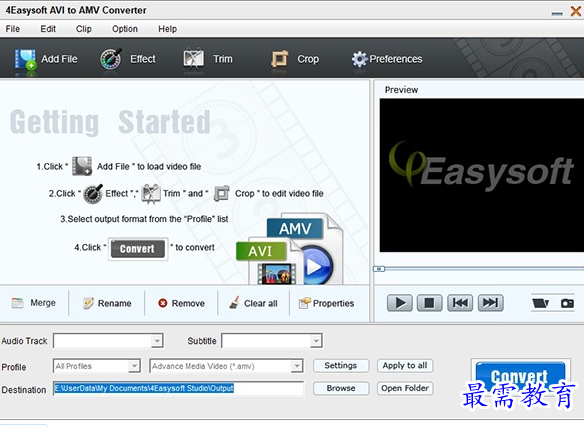Open the Edit menu

click(48, 29)
